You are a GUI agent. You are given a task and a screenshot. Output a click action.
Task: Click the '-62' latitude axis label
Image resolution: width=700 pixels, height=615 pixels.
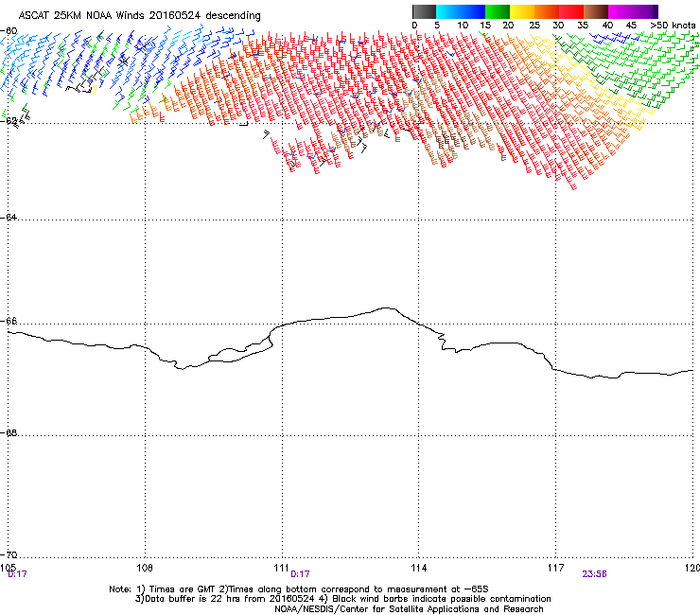pos(9,121)
